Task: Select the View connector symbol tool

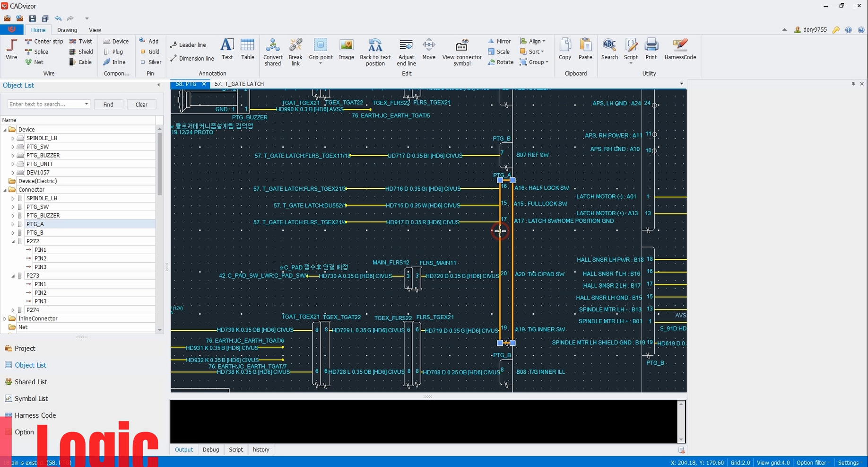Action: point(462,52)
